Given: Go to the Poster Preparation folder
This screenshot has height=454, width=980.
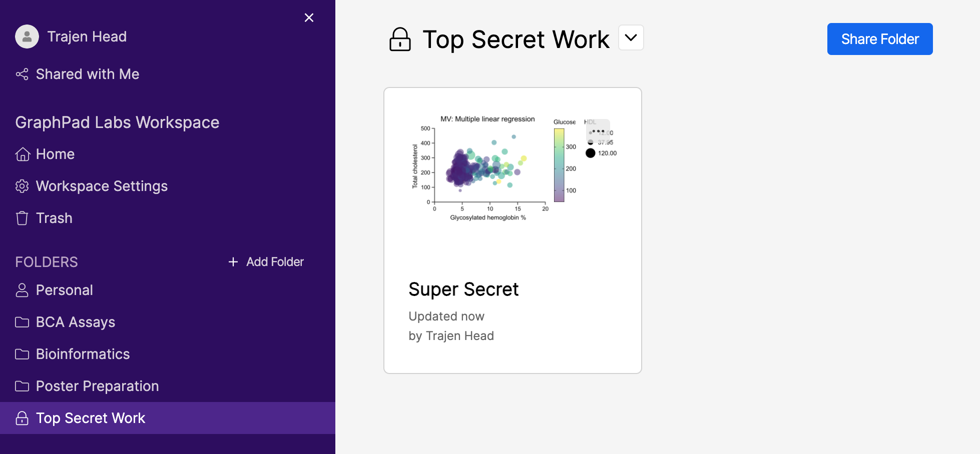Looking at the screenshot, I should click(97, 386).
